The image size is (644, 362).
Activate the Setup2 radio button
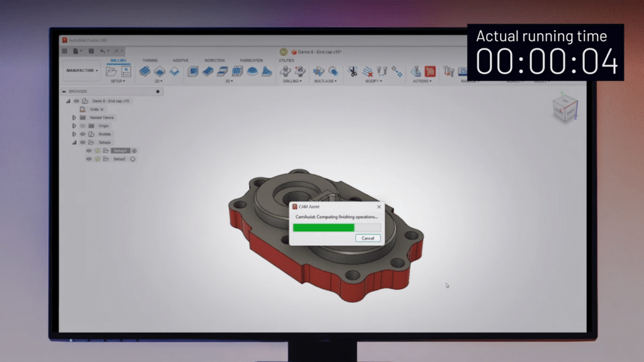(133, 159)
